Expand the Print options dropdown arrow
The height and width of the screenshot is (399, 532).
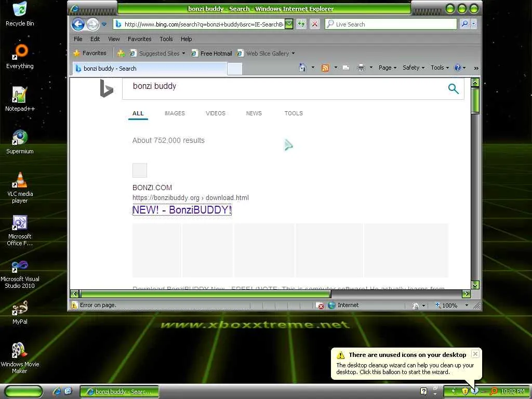tap(371, 68)
